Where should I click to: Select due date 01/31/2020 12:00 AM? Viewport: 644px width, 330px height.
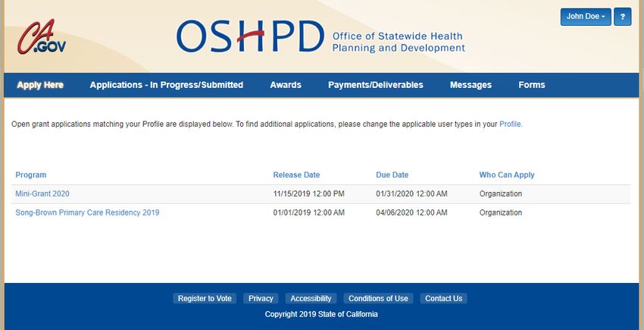[x=411, y=193]
